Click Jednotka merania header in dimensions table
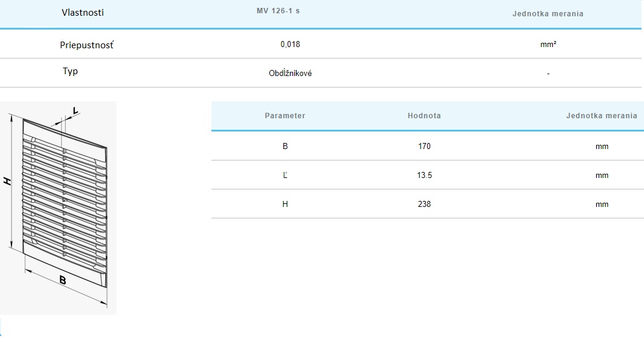The image size is (644, 362). [601, 116]
